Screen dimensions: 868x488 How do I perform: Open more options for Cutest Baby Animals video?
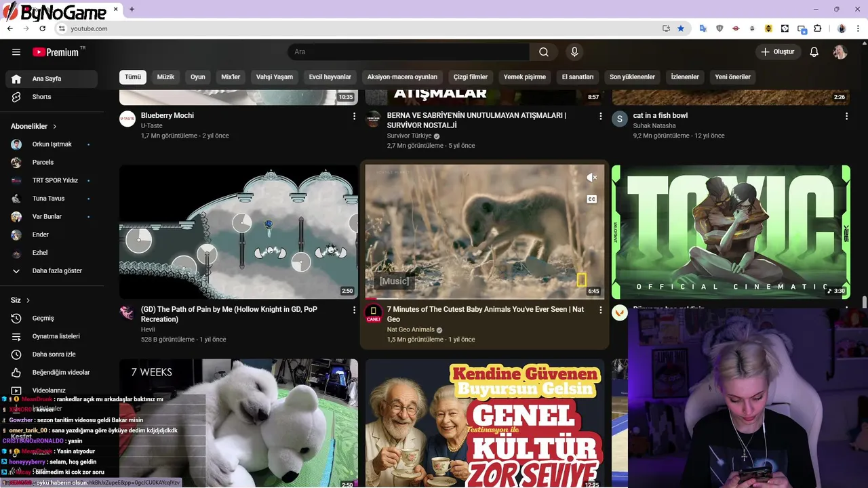pyautogui.click(x=600, y=310)
